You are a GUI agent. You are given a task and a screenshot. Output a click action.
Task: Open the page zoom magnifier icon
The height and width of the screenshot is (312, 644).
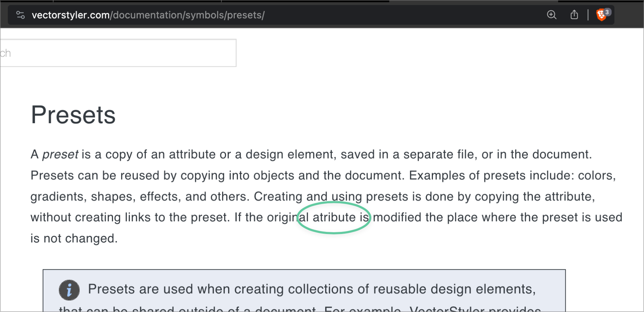[551, 15]
